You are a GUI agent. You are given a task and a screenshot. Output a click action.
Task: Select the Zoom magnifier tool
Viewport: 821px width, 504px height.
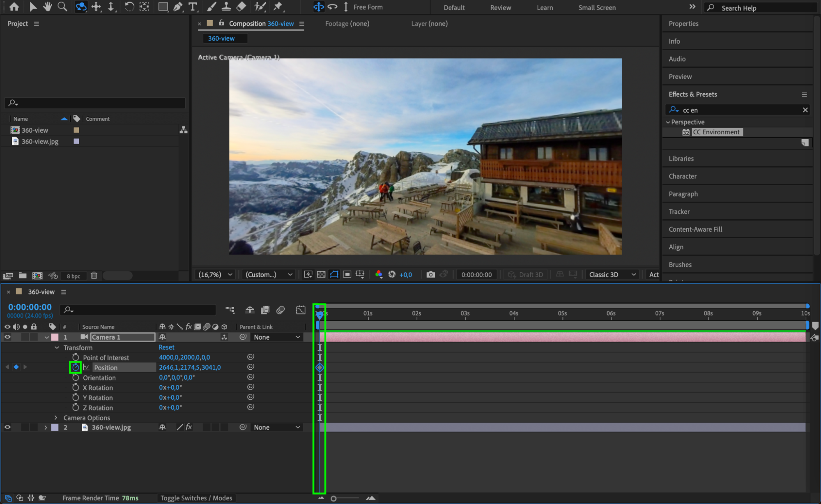click(x=62, y=7)
